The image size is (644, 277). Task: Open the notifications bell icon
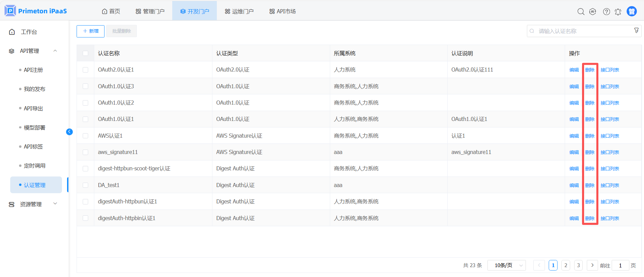point(618,12)
